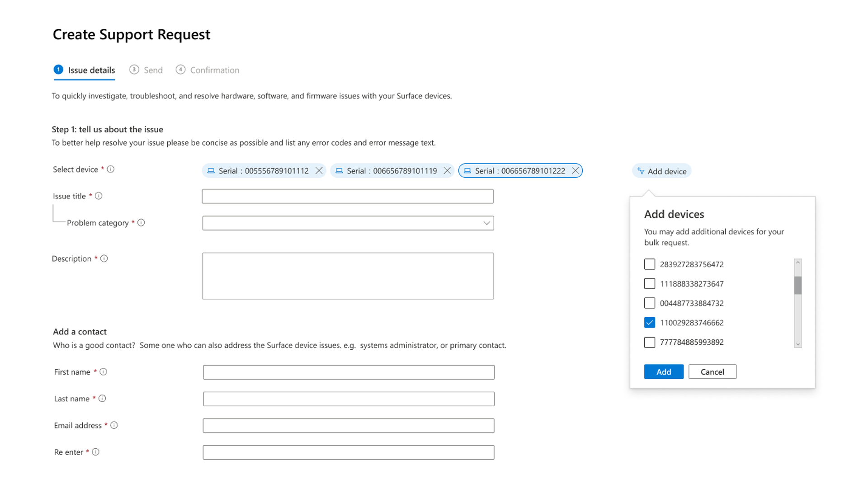The image size is (868, 498).
Task: Remove device serial 005556789101112
Action: [319, 171]
